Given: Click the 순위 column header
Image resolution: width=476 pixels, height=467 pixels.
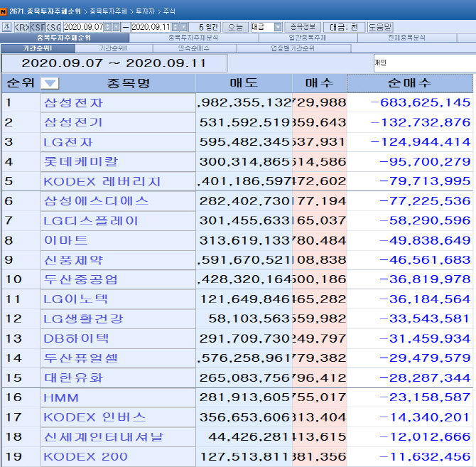Looking at the screenshot, I should coord(21,83).
